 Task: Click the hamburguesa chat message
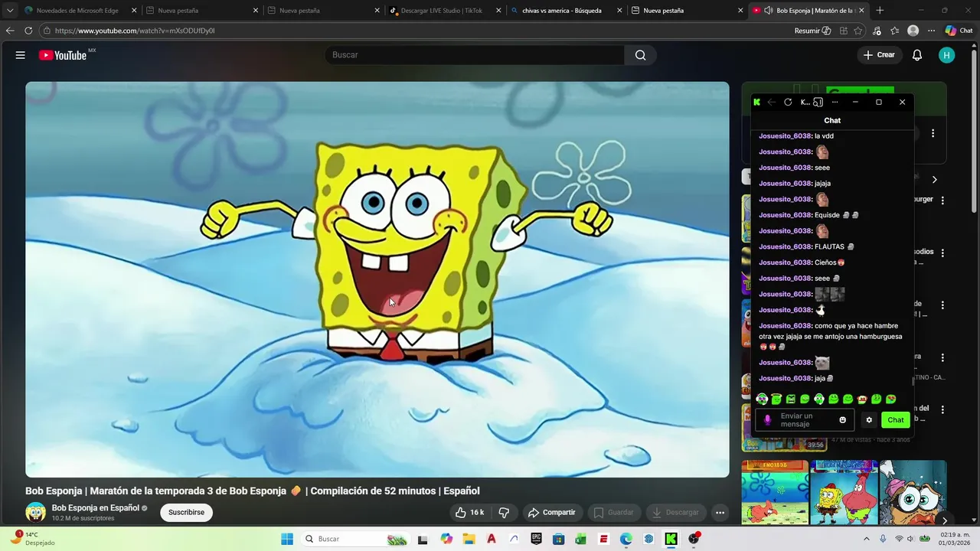pos(832,336)
